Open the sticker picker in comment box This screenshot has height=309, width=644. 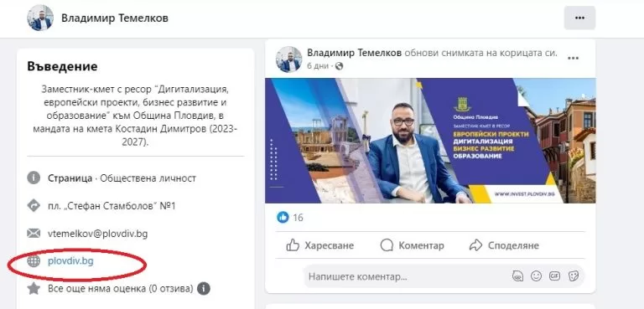pyautogui.click(x=573, y=276)
